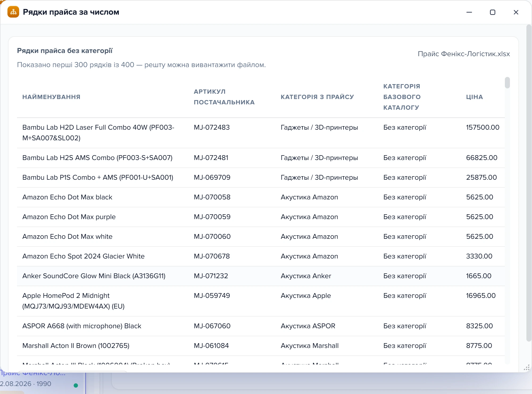Select the Marshall Acton II Brown row
Image resolution: width=532 pixels, height=394 pixels.
pyautogui.click(x=261, y=346)
